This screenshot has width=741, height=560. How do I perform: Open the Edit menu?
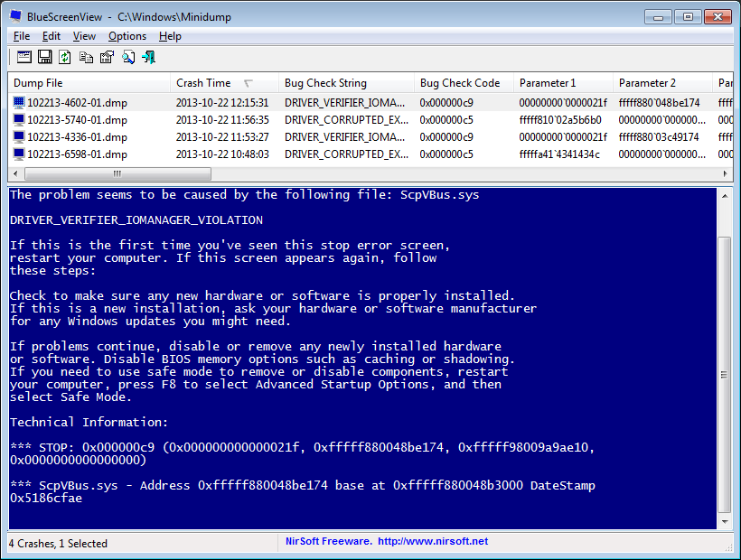51,36
